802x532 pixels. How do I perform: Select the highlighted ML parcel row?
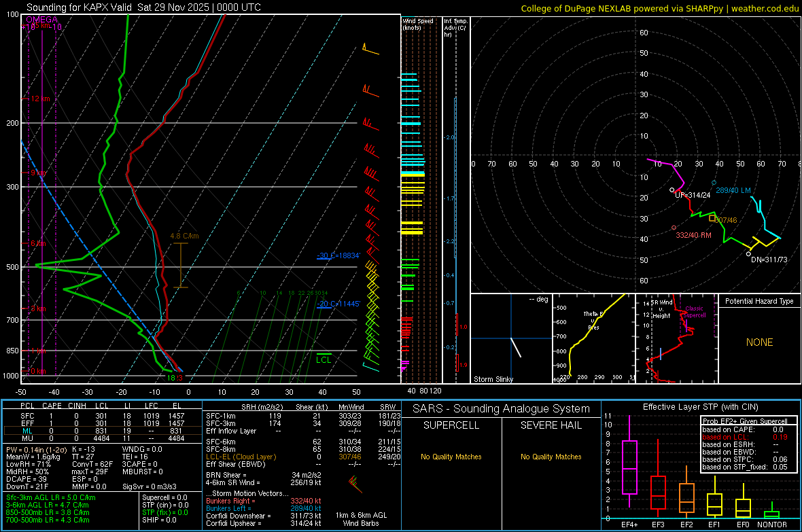point(103,431)
